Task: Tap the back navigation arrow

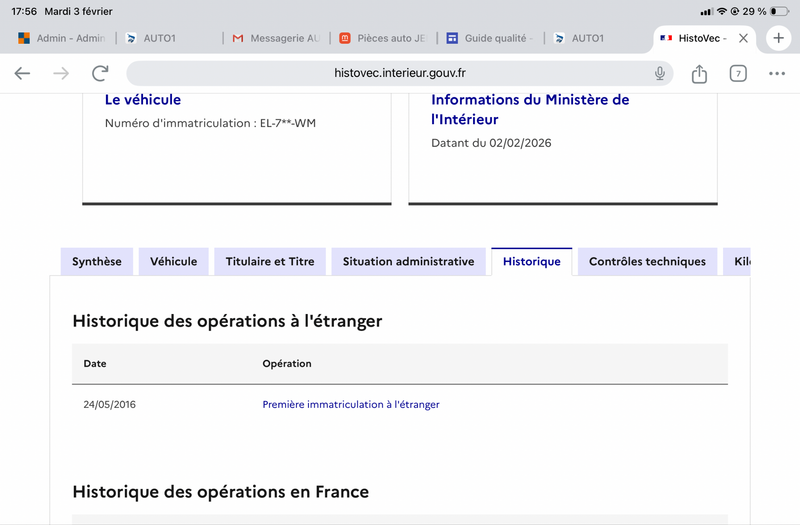Action: pos(22,73)
